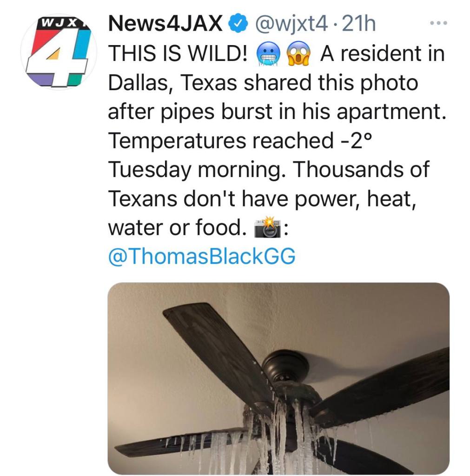Click the camera with flash emoji
470x476 pixels.
coord(267,227)
